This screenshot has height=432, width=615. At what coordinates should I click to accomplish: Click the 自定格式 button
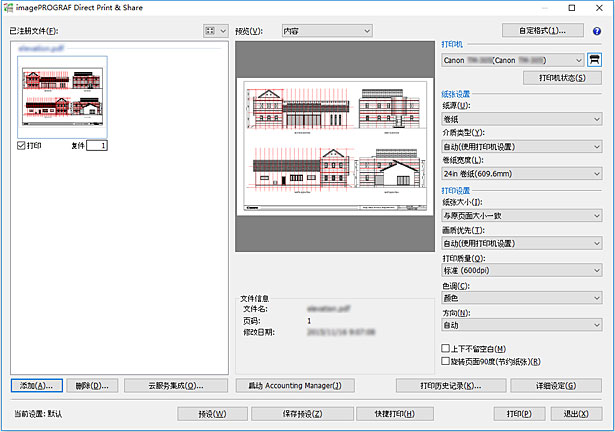[546, 31]
